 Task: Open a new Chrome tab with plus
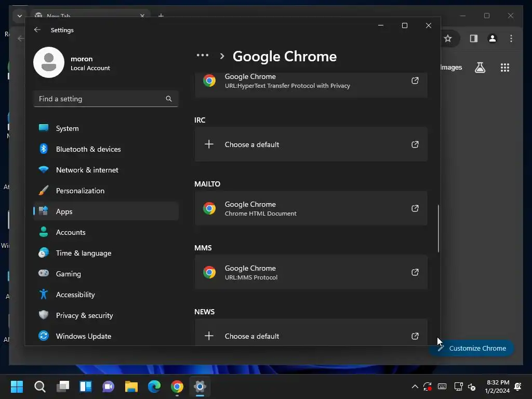coord(161,16)
